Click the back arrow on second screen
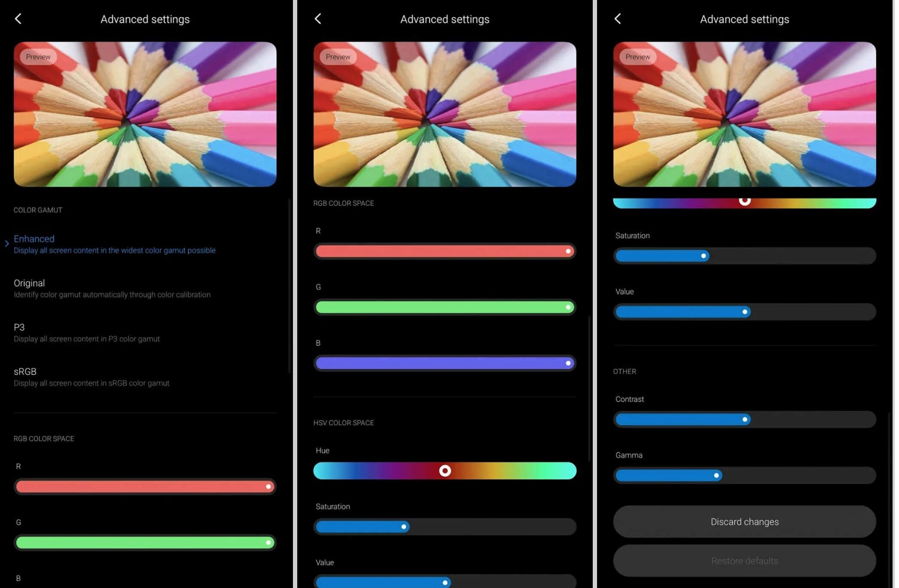 [x=318, y=19]
